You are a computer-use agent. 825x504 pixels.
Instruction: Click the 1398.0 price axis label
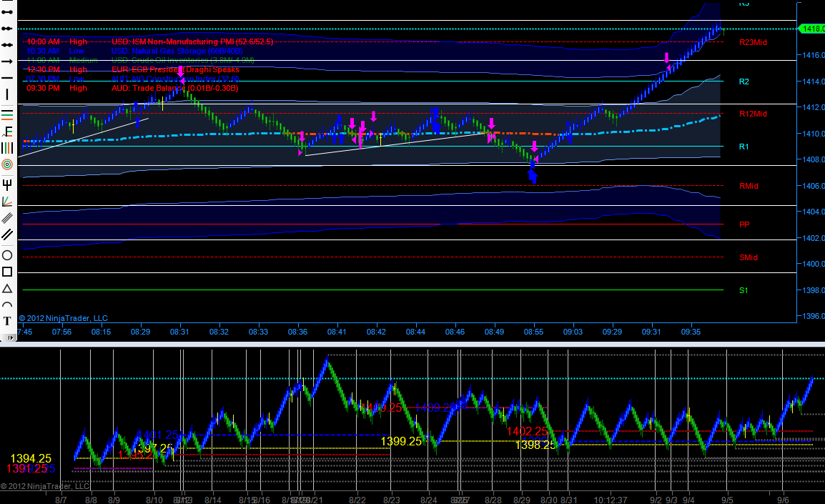click(814, 290)
